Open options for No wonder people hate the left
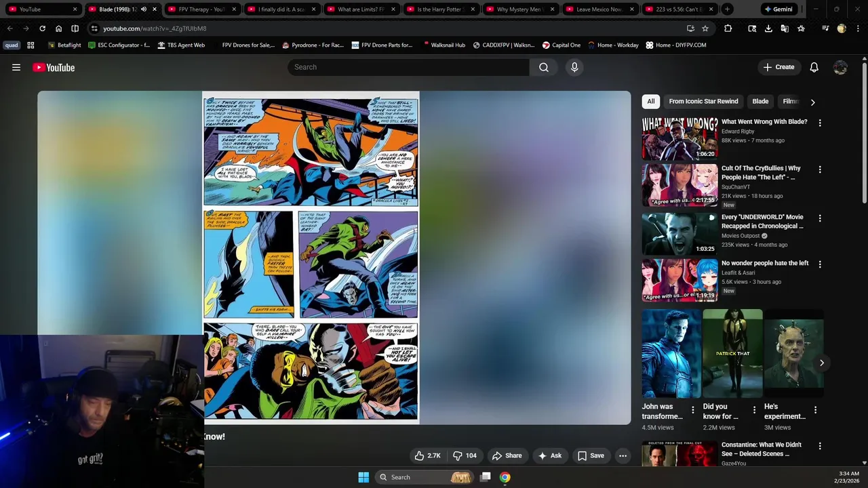The height and width of the screenshot is (488, 868). (x=820, y=264)
